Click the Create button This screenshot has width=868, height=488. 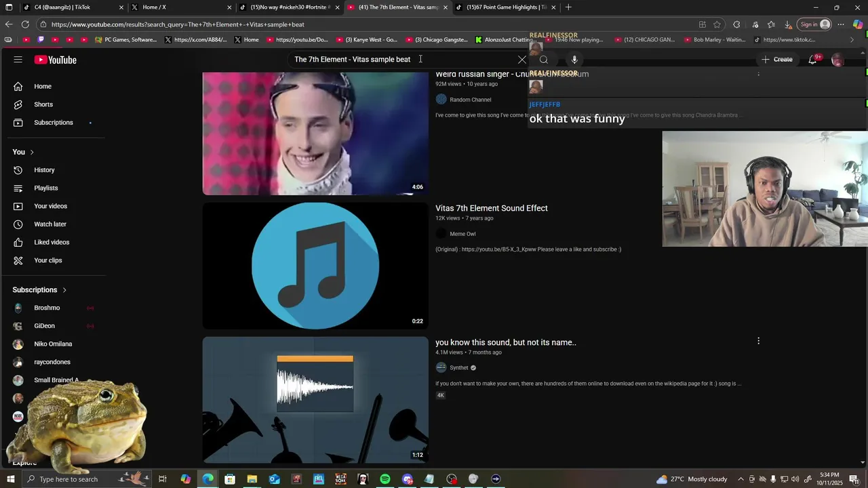pyautogui.click(x=776, y=60)
